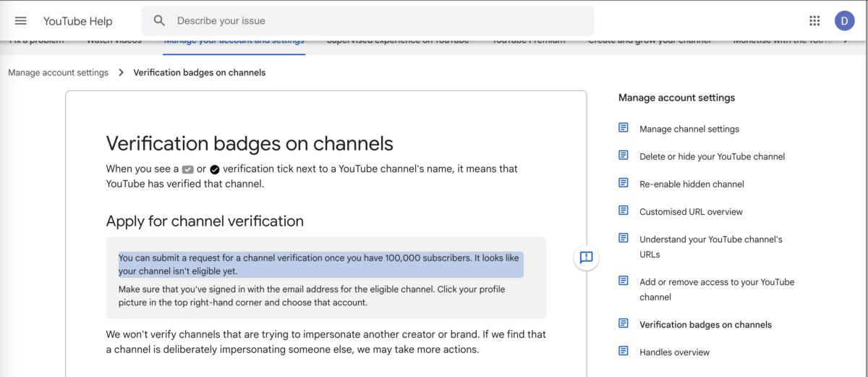Click Verification badges on channels breadcrumb text
Viewport: 868px width, 377px height.
click(x=200, y=72)
